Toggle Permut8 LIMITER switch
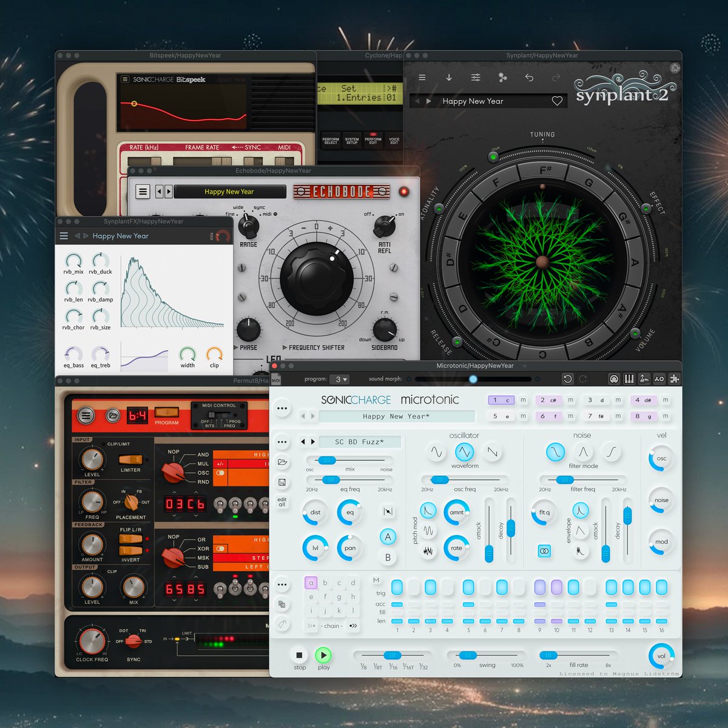Screen dimensions: 728x728 pyautogui.click(x=130, y=460)
